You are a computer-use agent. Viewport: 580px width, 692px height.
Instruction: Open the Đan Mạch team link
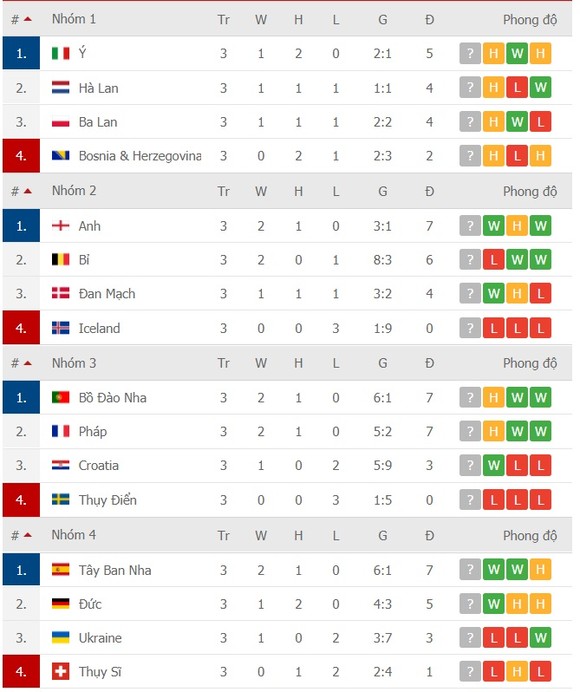[x=107, y=294]
